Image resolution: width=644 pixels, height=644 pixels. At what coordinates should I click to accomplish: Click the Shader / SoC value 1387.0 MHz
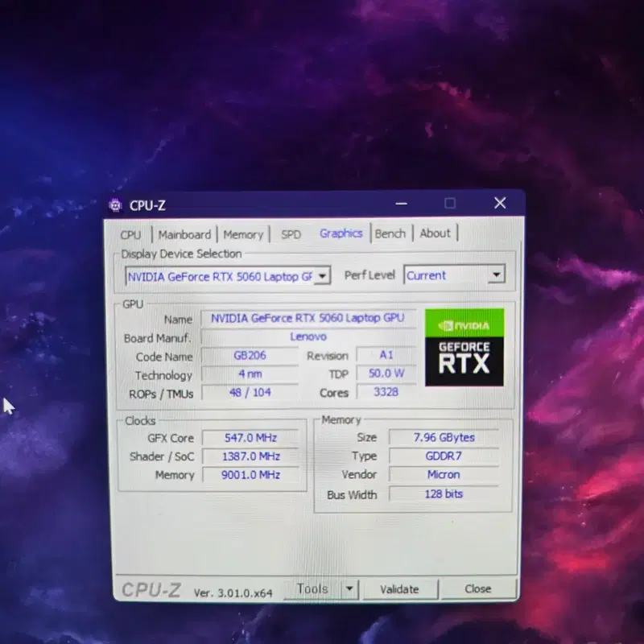tap(250, 456)
